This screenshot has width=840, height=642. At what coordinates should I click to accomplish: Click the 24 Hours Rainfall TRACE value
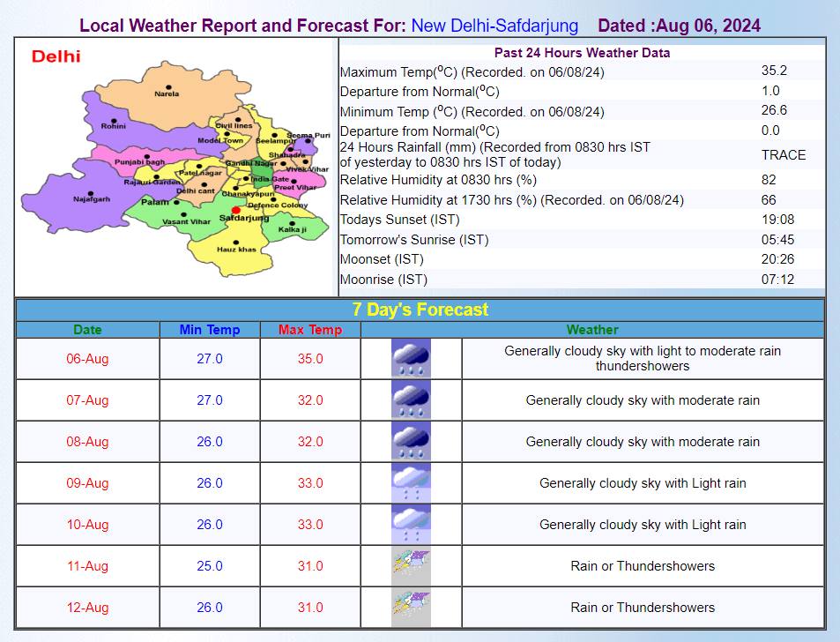coord(784,154)
